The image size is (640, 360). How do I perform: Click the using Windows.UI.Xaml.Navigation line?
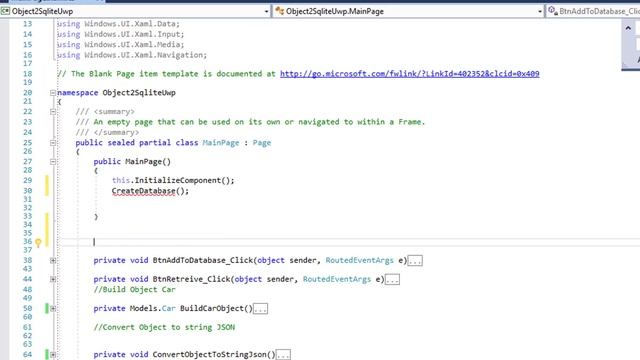132,55
